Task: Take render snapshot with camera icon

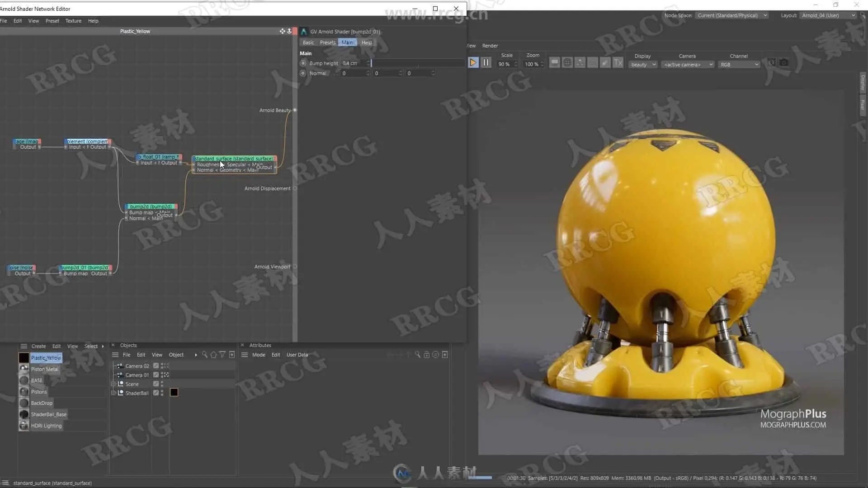Action: (x=784, y=62)
